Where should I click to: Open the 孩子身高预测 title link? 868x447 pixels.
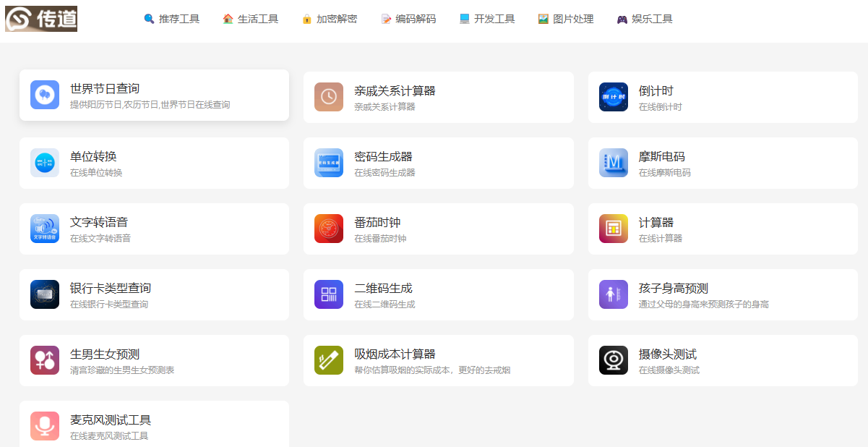[x=674, y=288]
